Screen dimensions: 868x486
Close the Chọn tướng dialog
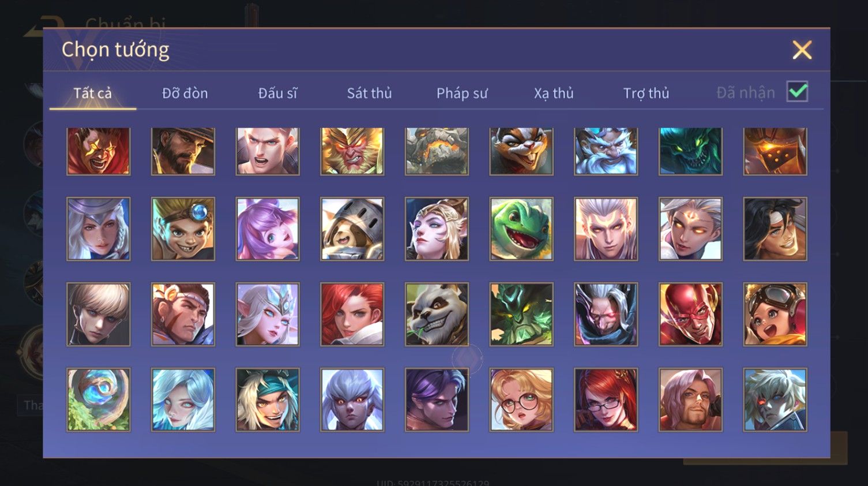coord(802,50)
